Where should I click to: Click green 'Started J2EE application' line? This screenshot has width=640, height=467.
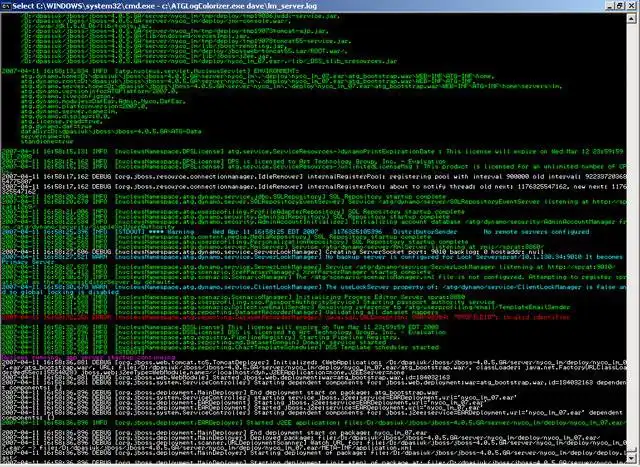tap(314, 423)
